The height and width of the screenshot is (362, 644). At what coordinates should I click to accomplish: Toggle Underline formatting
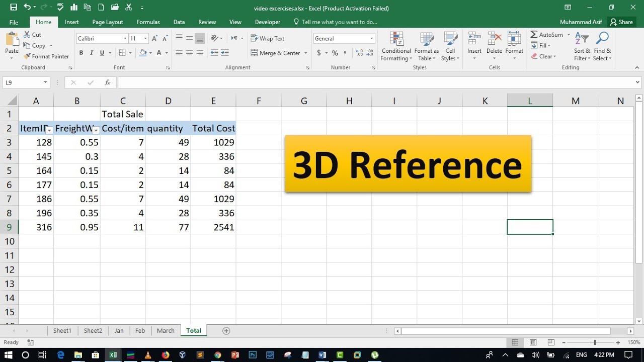point(102,53)
